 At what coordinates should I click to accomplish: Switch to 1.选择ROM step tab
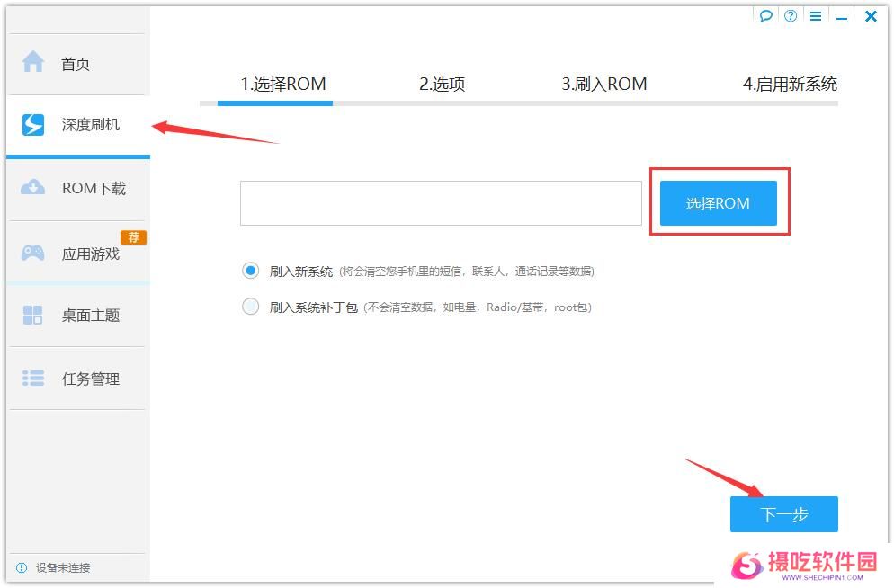pyautogui.click(x=282, y=85)
